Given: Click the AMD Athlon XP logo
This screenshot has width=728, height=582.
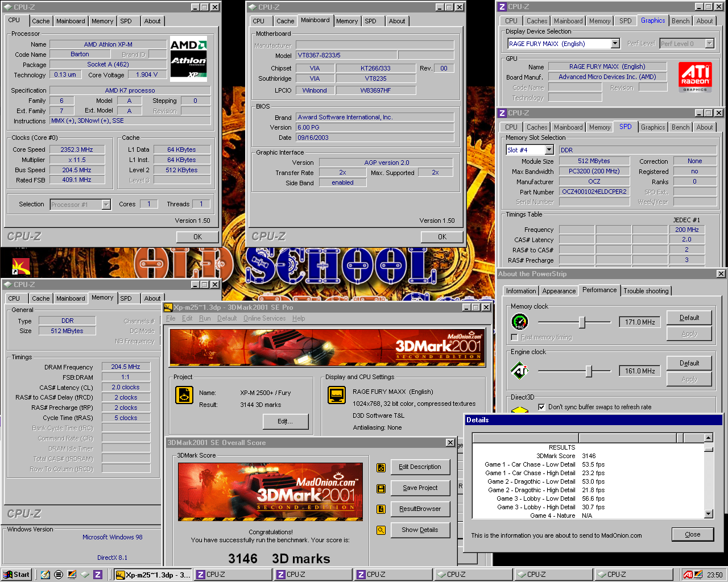Looking at the screenshot, I should pyautogui.click(x=188, y=60).
